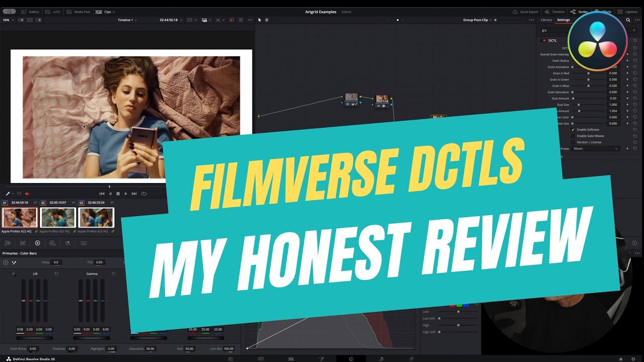The height and width of the screenshot is (362, 644).
Task: Click the expand viewer icon
Action: point(241,20)
